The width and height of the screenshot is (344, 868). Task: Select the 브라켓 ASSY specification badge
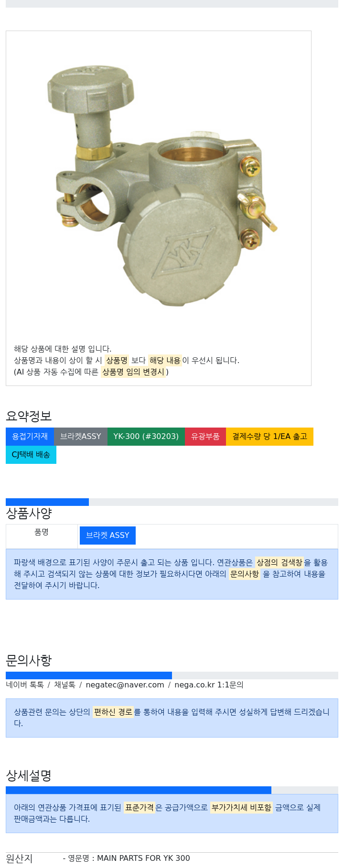pos(107,536)
